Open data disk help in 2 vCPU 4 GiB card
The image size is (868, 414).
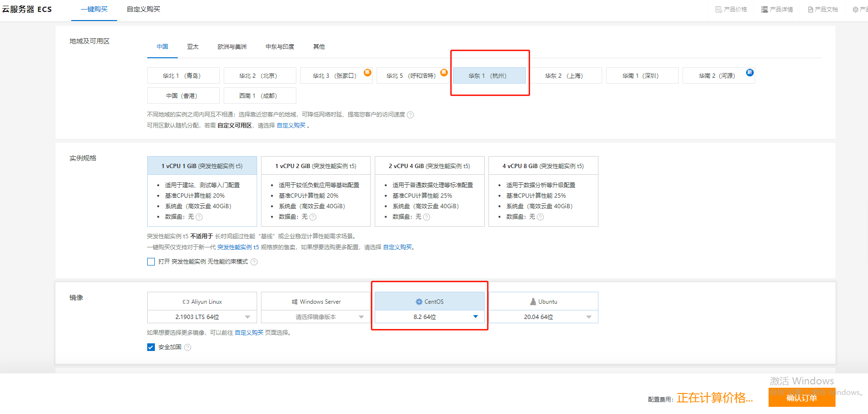427,217
